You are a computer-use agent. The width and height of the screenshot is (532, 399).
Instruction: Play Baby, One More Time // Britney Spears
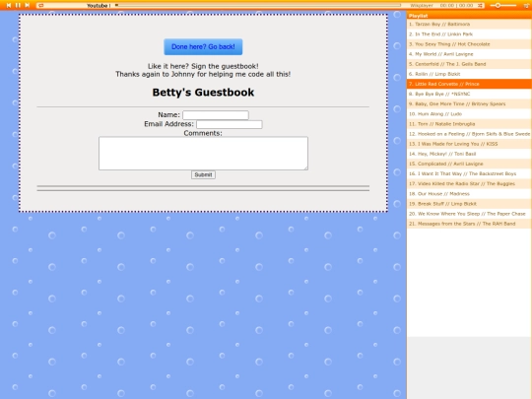(469, 103)
